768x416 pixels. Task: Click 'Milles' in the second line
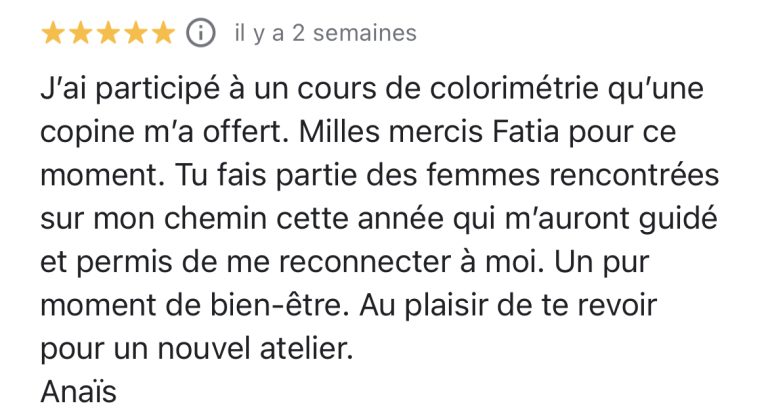(x=339, y=132)
